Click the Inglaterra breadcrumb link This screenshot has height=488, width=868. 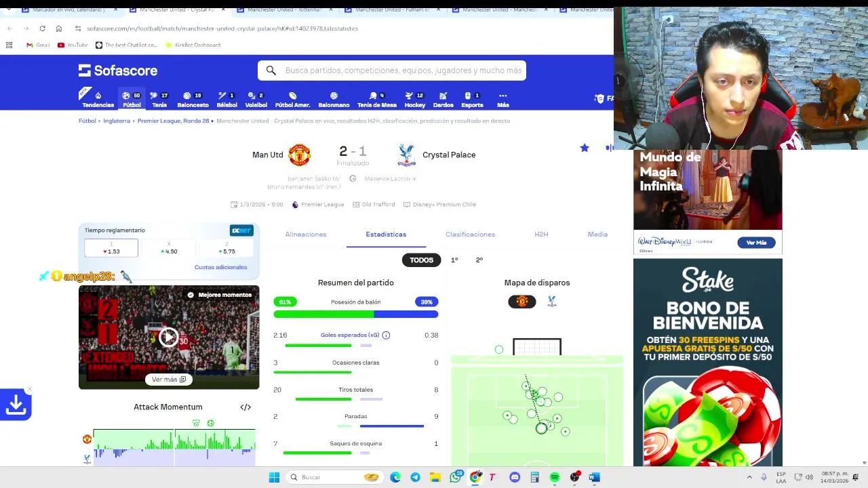(x=117, y=121)
